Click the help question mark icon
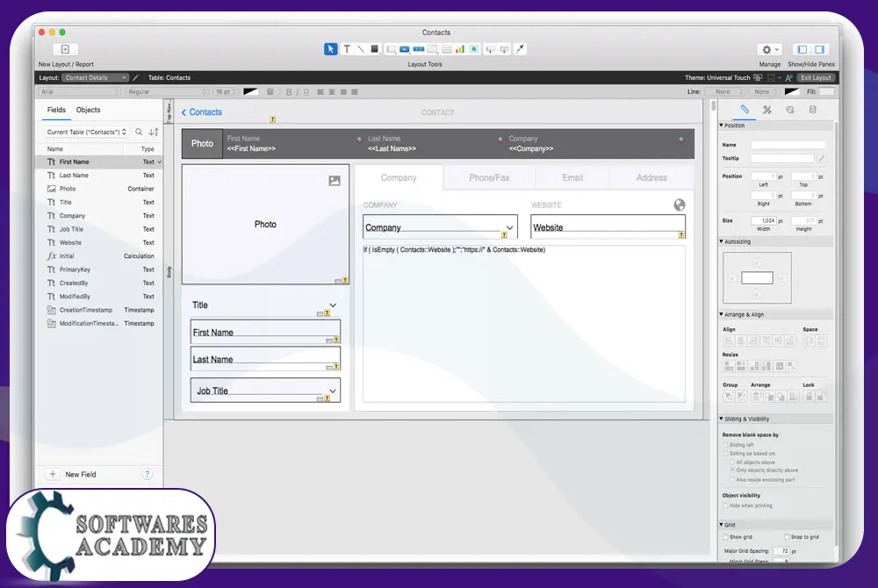The width and height of the screenshot is (878, 588). tap(147, 474)
